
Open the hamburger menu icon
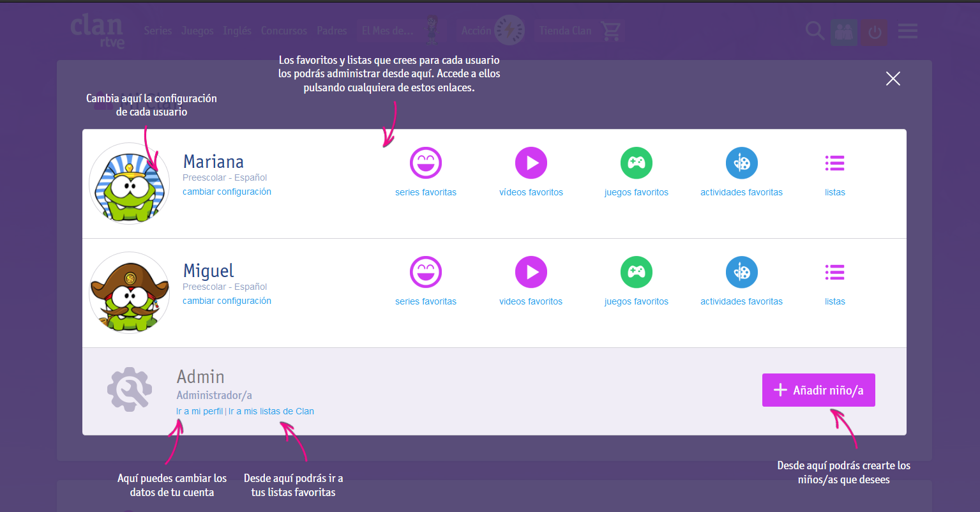point(907,31)
